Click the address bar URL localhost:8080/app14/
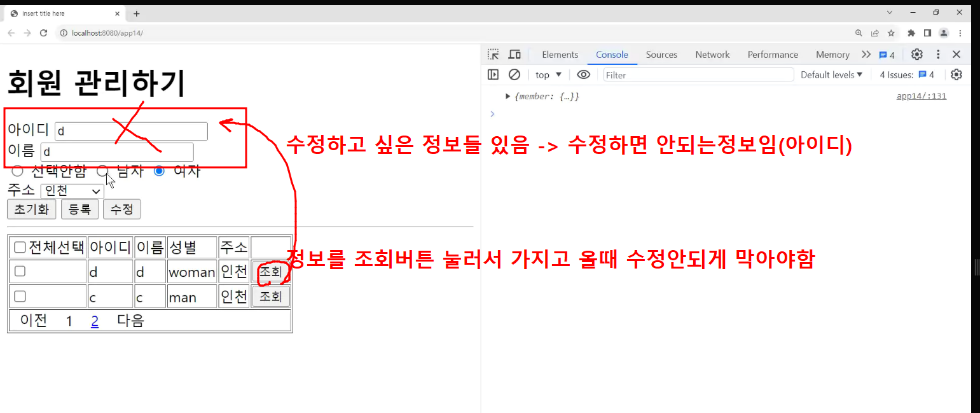 pyautogui.click(x=107, y=33)
